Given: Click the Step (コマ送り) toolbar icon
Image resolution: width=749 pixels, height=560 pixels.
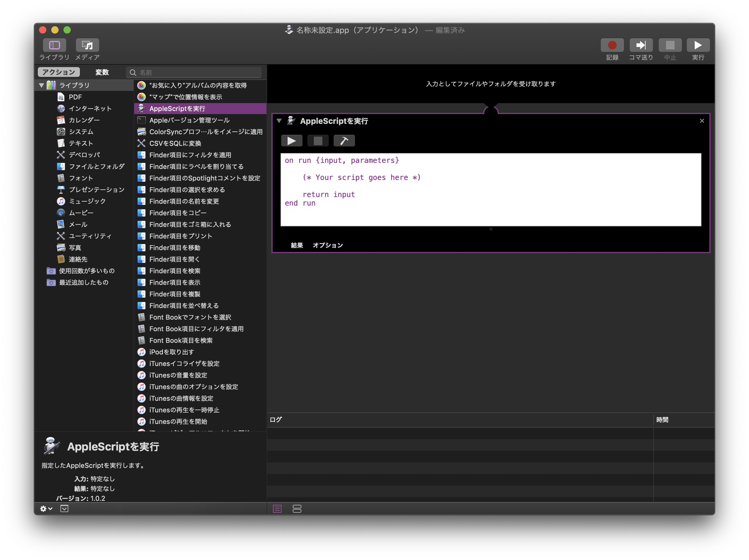Looking at the screenshot, I should coord(641,45).
